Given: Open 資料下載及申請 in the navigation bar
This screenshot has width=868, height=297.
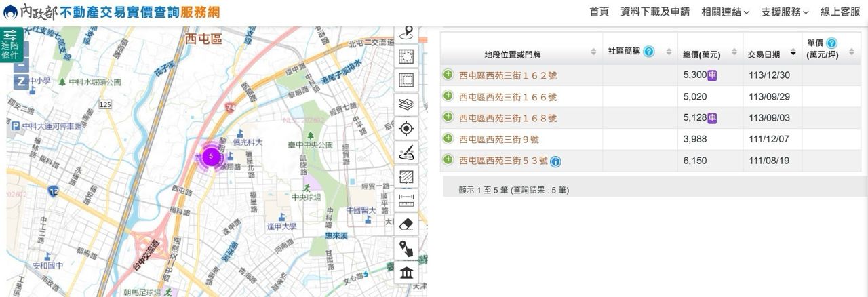Looking at the screenshot, I should coord(655,12).
